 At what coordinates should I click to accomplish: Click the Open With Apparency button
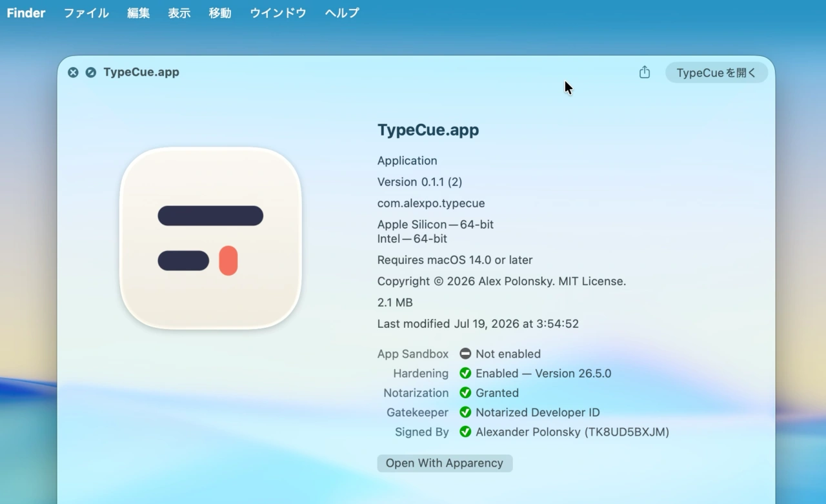(x=445, y=463)
